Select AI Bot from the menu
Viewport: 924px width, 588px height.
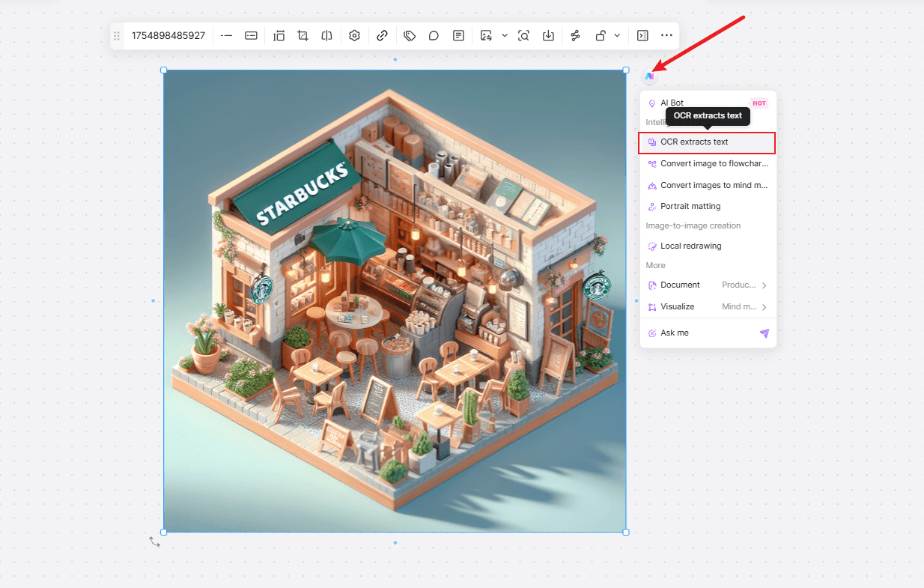pyautogui.click(x=708, y=103)
